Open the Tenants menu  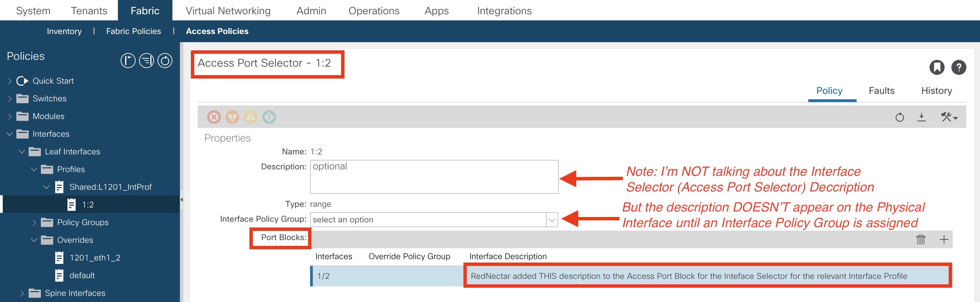pyautogui.click(x=89, y=11)
